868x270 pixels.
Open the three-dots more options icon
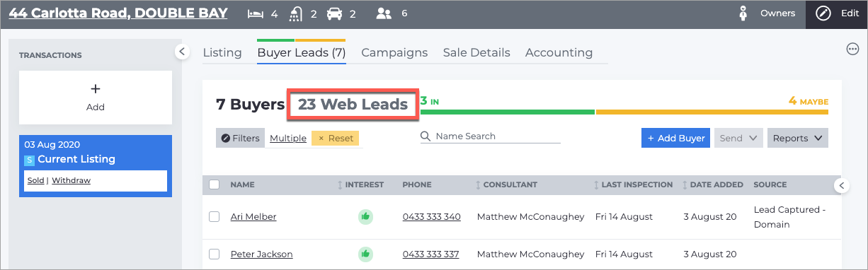[x=852, y=49]
